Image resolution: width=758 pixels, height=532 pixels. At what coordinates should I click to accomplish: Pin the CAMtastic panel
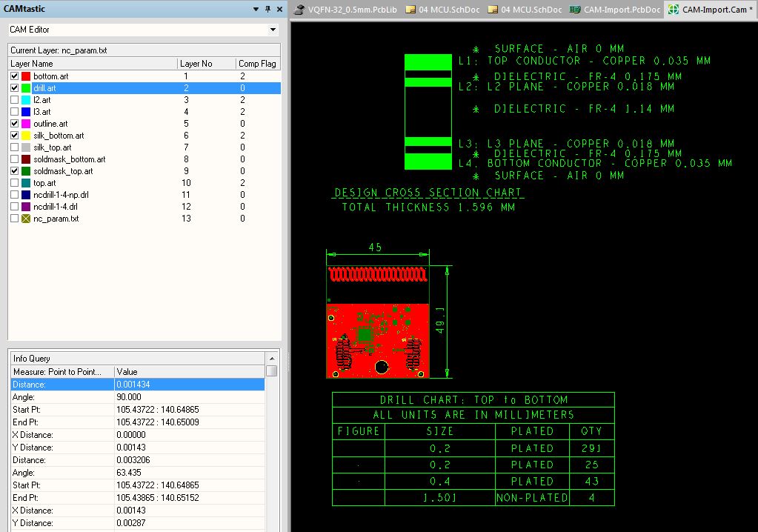[x=267, y=9]
